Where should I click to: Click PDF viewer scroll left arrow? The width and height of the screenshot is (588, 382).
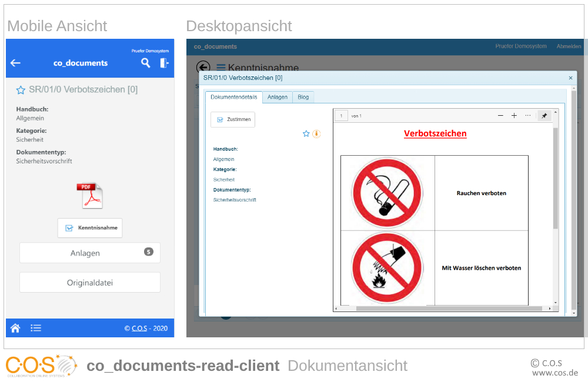[x=336, y=309]
